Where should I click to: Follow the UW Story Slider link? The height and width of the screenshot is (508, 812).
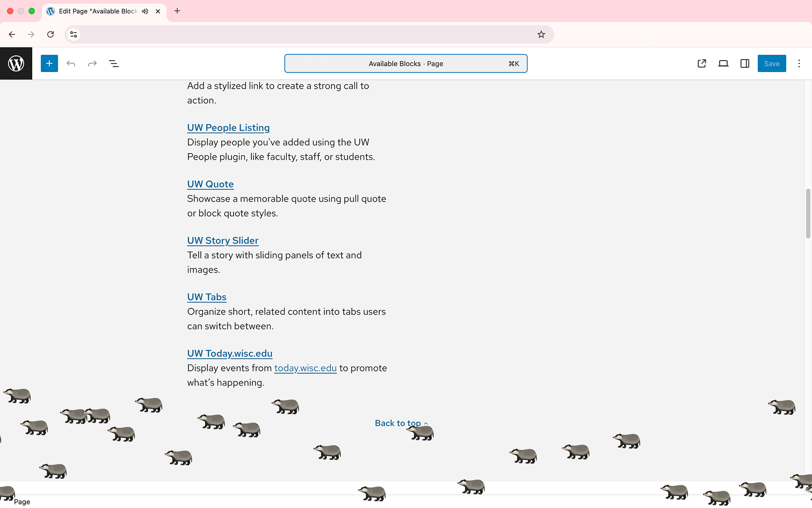tap(223, 241)
